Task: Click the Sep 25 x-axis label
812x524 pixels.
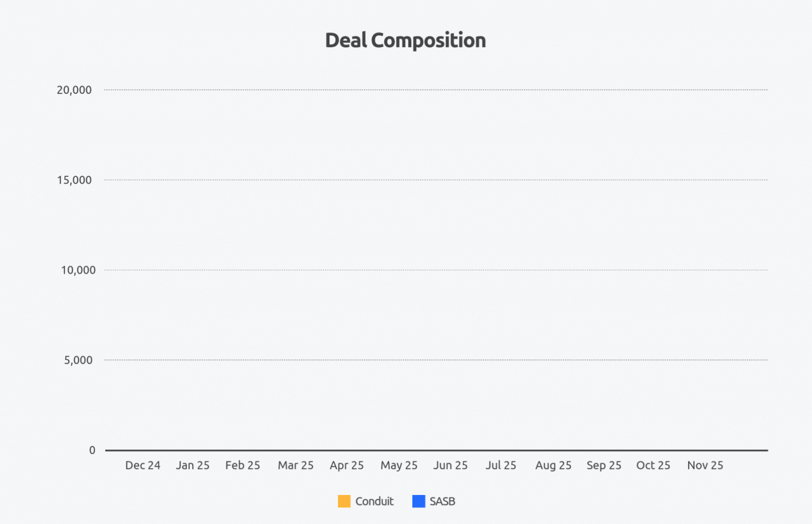Action: coord(604,465)
